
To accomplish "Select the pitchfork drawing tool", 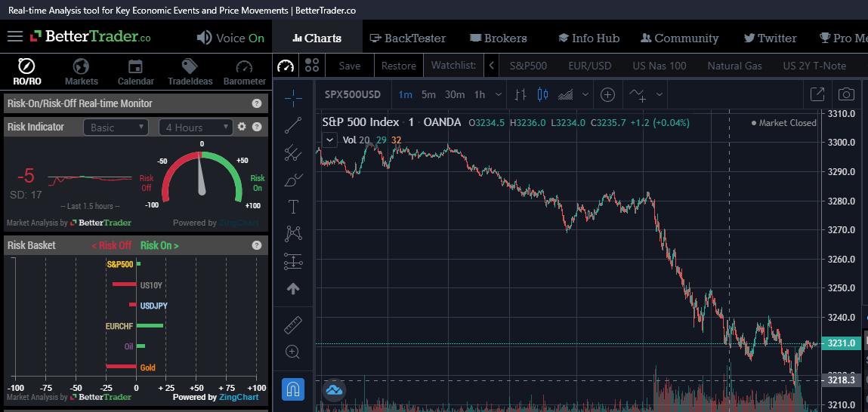I will point(293,152).
